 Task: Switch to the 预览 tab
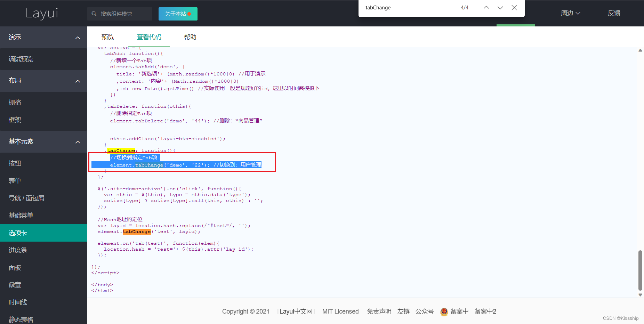coord(107,37)
